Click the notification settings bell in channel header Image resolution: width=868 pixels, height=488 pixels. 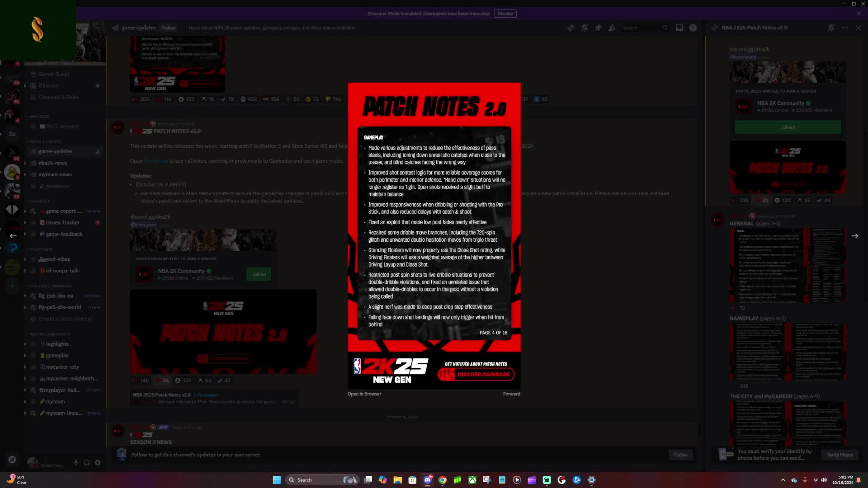[585, 28]
